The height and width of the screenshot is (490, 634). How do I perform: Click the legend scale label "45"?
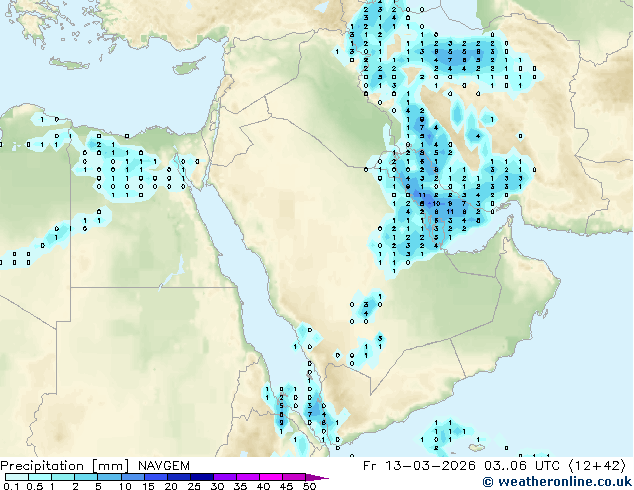point(286,486)
